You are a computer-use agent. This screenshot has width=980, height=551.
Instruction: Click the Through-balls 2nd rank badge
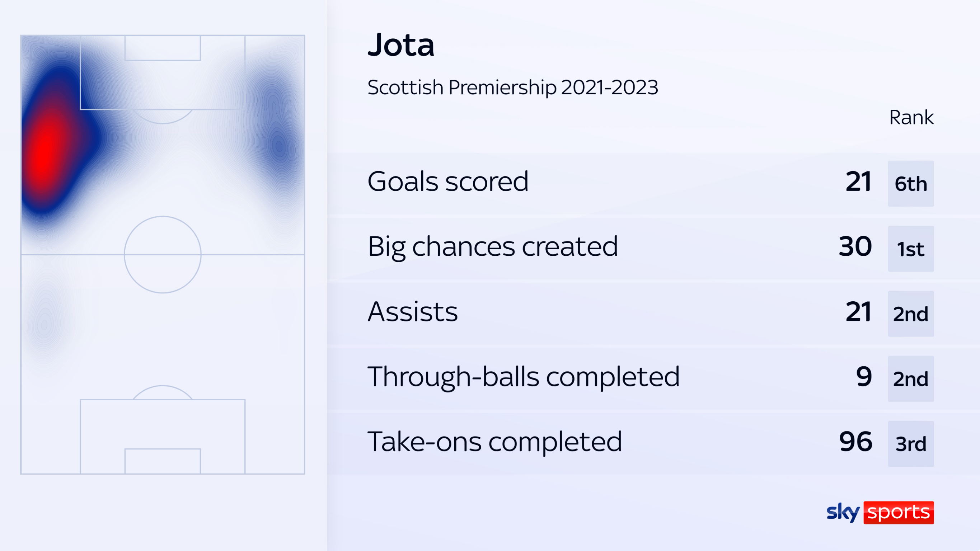click(911, 379)
